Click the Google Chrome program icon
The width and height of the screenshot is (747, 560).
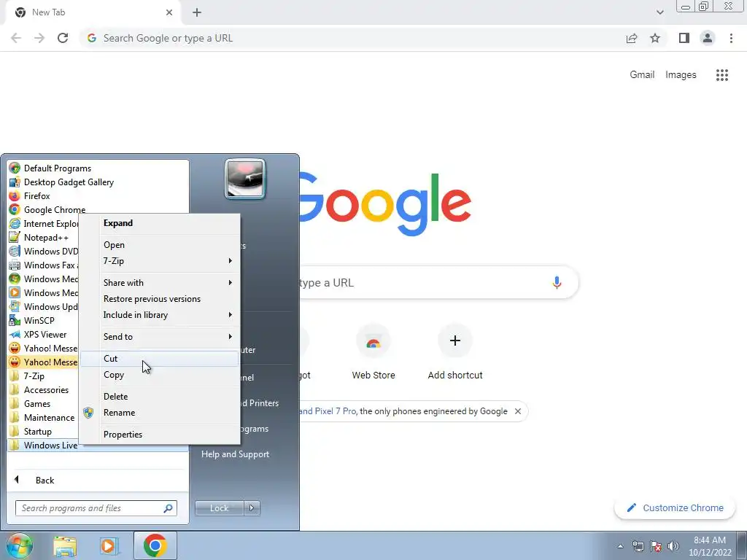pos(15,209)
